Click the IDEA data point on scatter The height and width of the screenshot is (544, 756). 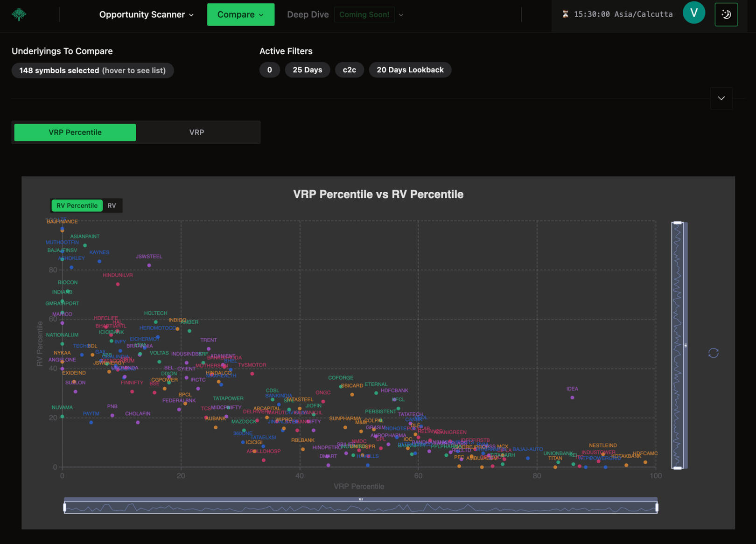573,398
